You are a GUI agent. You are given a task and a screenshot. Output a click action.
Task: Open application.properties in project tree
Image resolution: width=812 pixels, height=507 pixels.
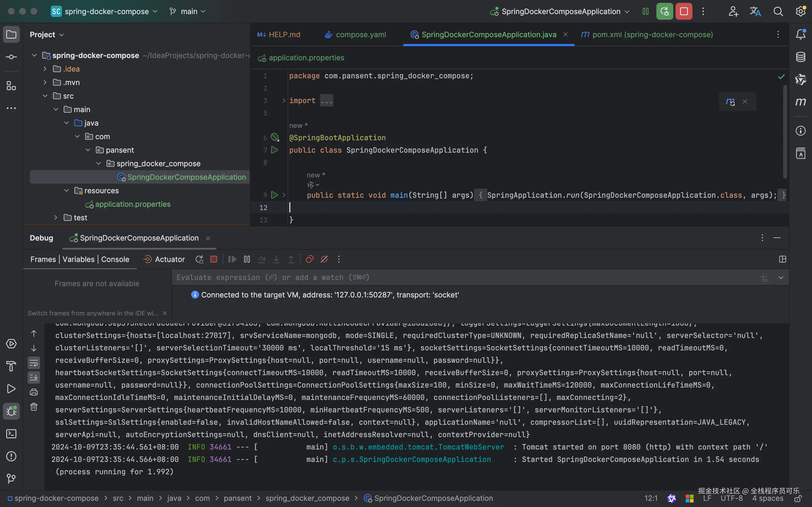coord(133,204)
